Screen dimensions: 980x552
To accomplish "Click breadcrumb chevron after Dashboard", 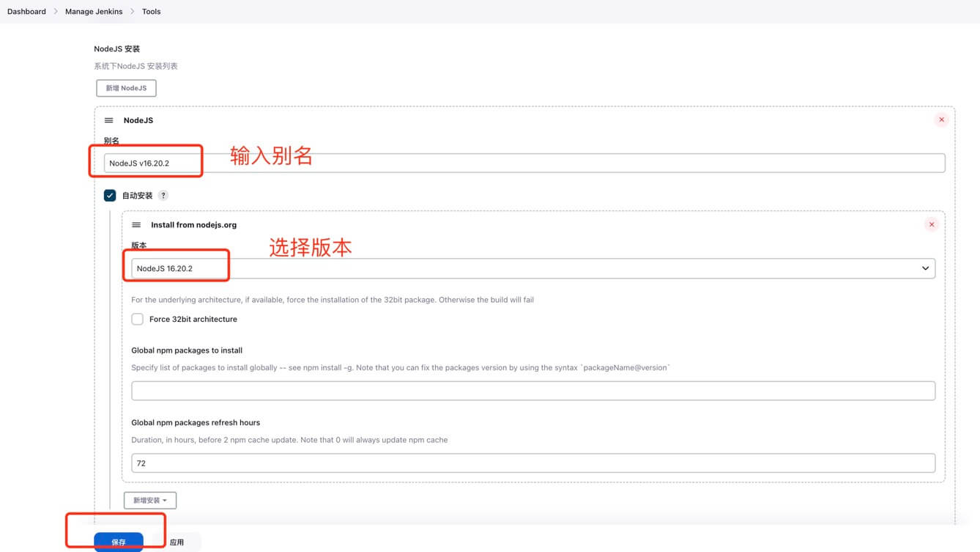I will (56, 12).
